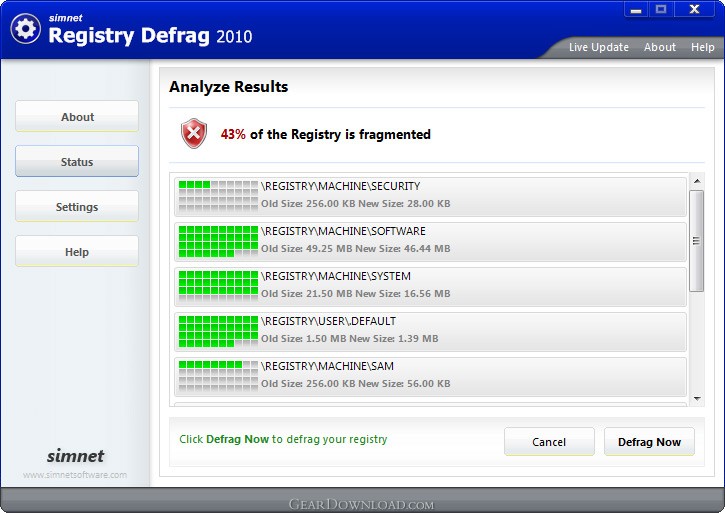Minimize the Registry Defrag window
725x513 pixels.
pyautogui.click(x=636, y=9)
